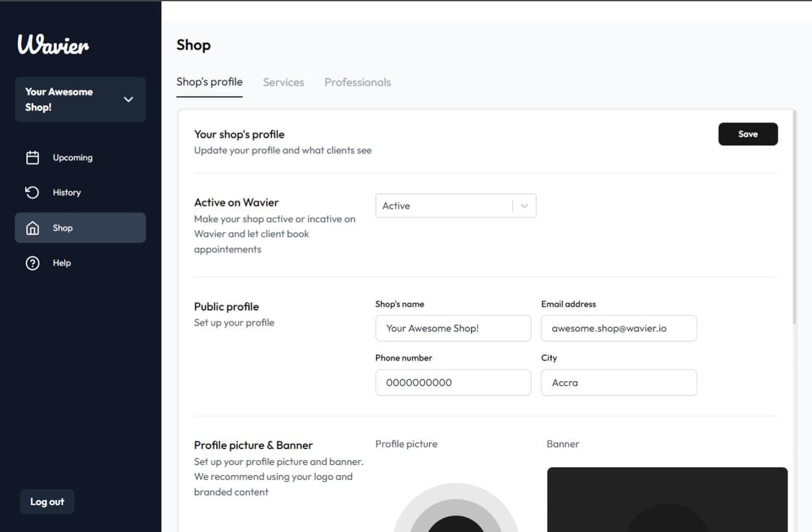This screenshot has width=812, height=532.
Task: Open Help via the question mark icon
Action: coord(32,263)
